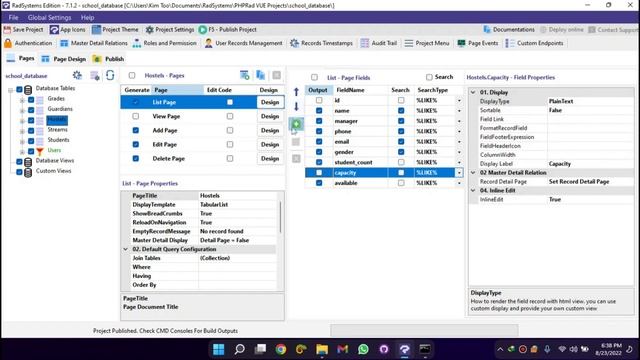640x360 pixels.
Task: Collapse 04. Inline Edit group
Action: pyautogui.click(x=473, y=191)
